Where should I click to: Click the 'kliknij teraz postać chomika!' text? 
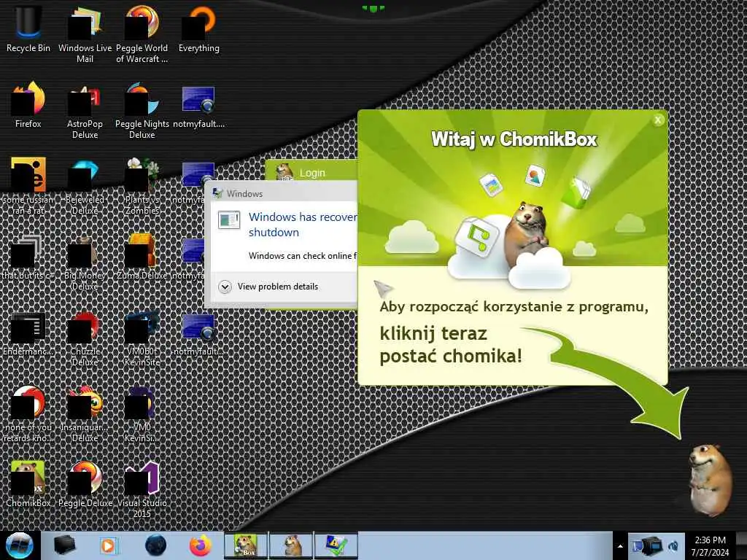coord(451,345)
